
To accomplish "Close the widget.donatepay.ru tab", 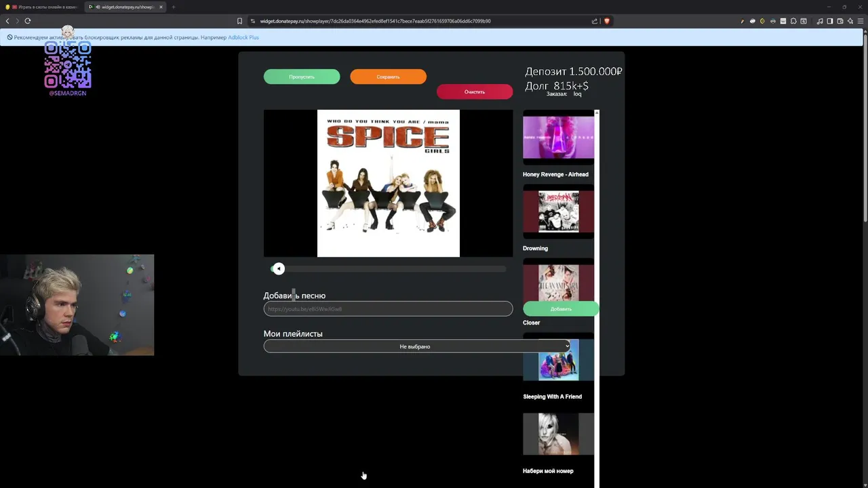I will [161, 7].
